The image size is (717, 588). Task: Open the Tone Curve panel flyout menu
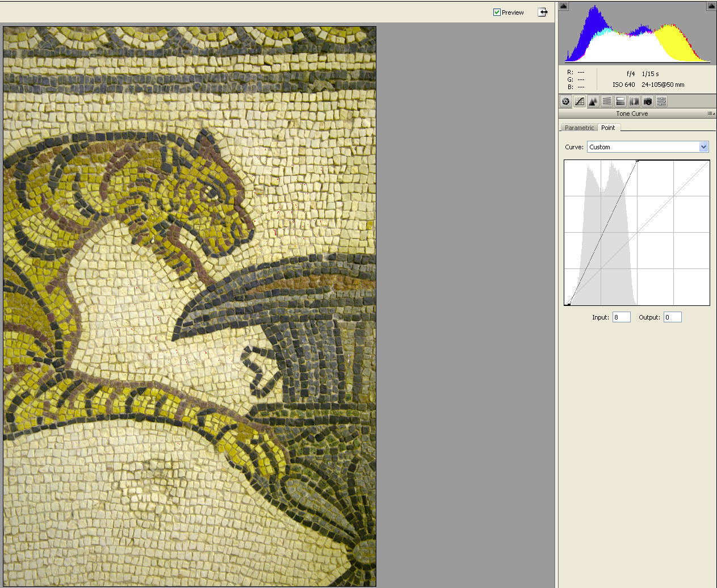point(710,114)
